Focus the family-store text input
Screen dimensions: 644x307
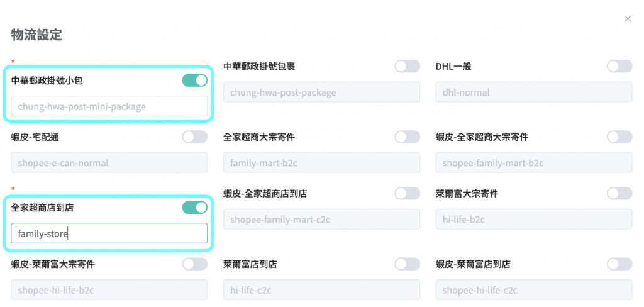pos(109,233)
